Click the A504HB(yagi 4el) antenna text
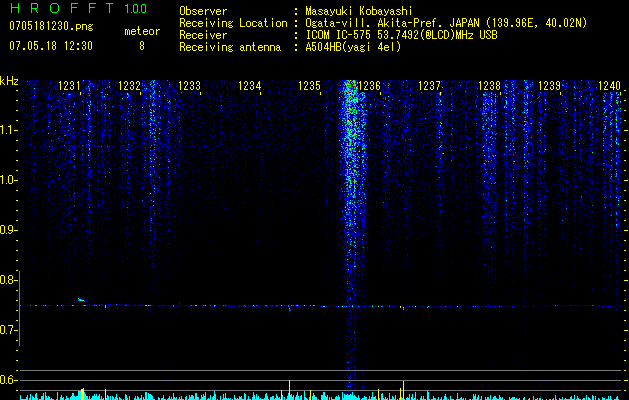Viewport: 629px width, 400px height. [353, 47]
